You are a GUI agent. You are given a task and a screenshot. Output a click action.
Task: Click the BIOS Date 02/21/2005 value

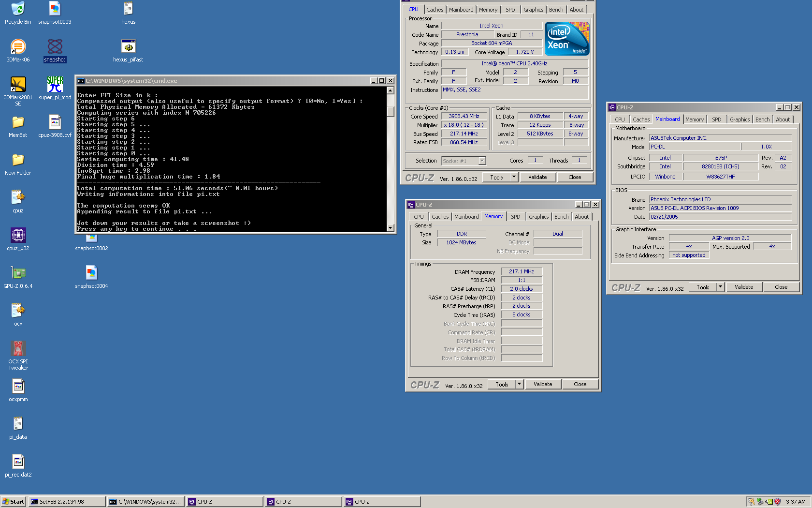point(720,217)
